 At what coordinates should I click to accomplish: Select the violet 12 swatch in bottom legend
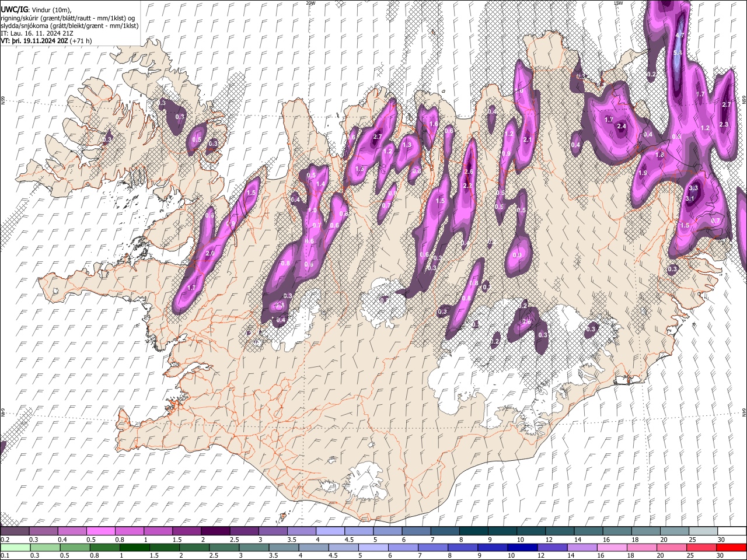553,547
